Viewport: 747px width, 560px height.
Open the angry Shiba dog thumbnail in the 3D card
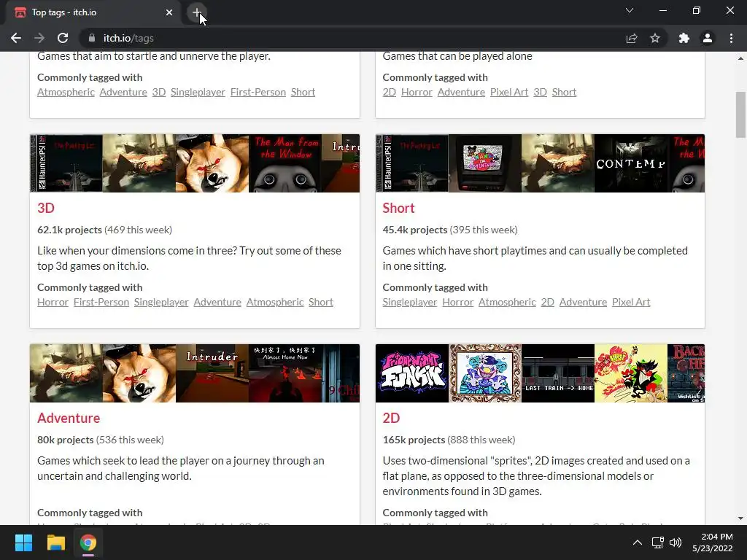pyautogui.click(x=212, y=163)
